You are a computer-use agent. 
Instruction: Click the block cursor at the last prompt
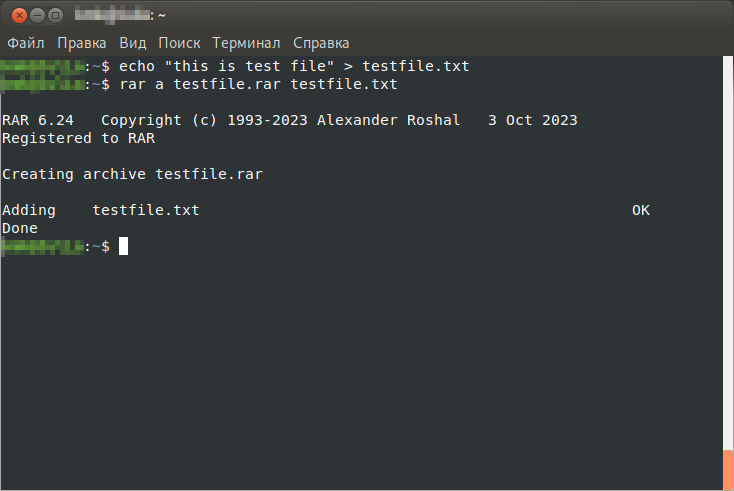[123, 246]
